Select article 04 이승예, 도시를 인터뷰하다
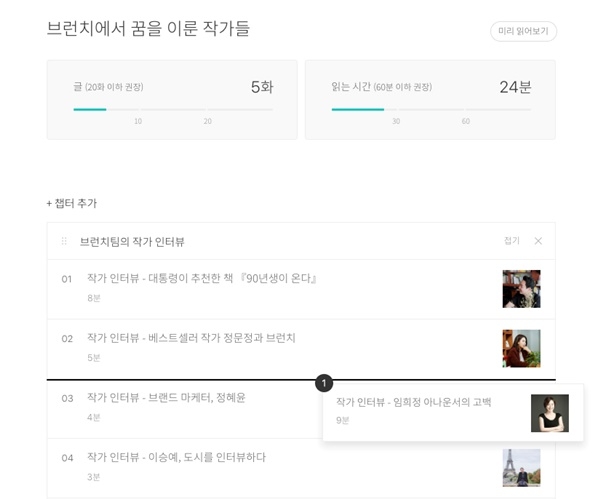The image size is (600, 499). [176, 457]
